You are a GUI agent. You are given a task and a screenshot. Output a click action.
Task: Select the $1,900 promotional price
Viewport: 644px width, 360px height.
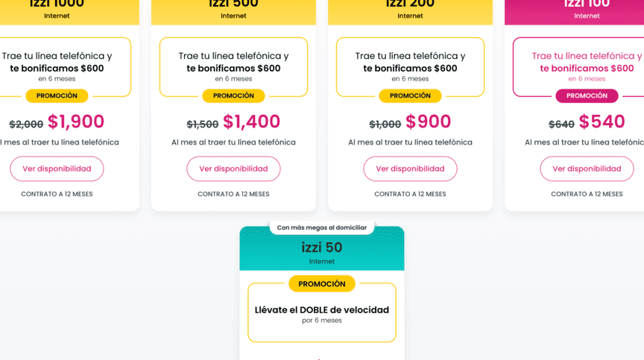tap(76, 122)
